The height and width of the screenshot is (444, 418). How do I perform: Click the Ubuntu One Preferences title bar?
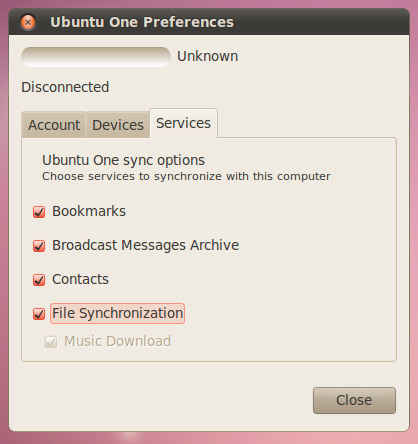(x=209, y=22)
